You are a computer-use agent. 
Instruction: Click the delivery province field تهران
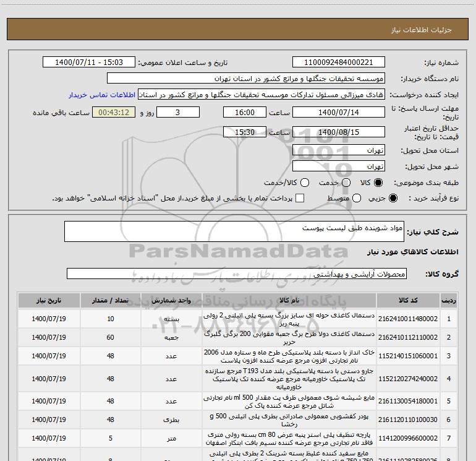[x=339, y=150]
